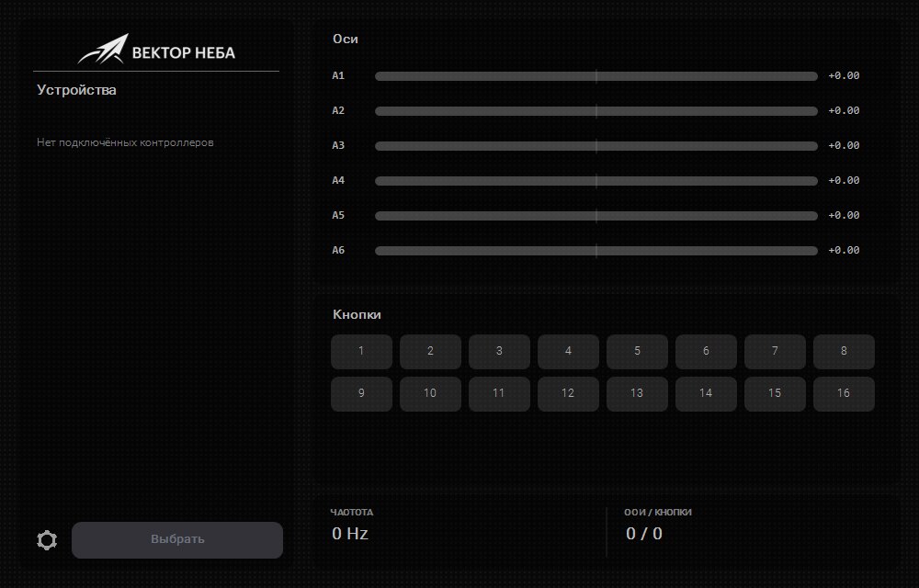Select button indicator 4
The width and height of the screenshot is (919, 588).
click(x=568, y=351)
